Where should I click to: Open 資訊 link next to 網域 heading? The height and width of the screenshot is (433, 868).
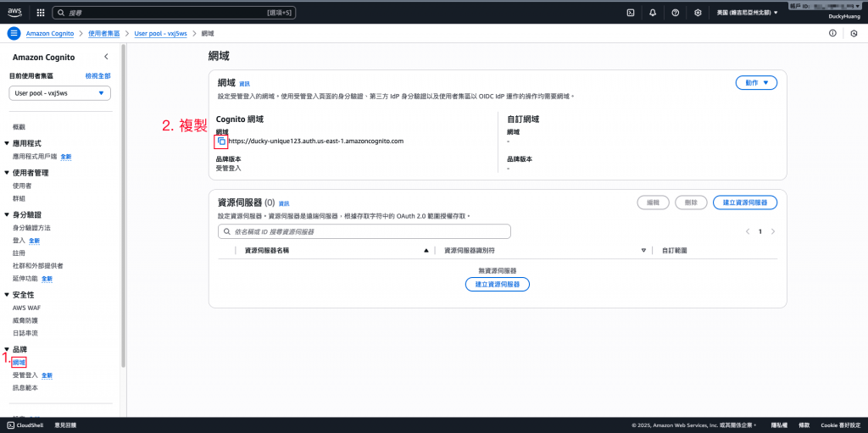tap(244, 84)
